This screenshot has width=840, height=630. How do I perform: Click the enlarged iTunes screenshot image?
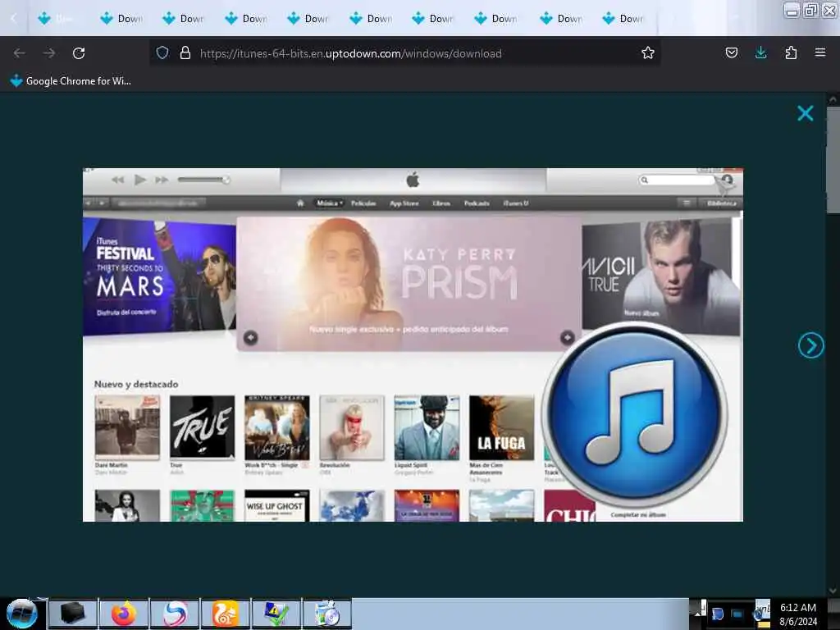[x=413, y=345]
